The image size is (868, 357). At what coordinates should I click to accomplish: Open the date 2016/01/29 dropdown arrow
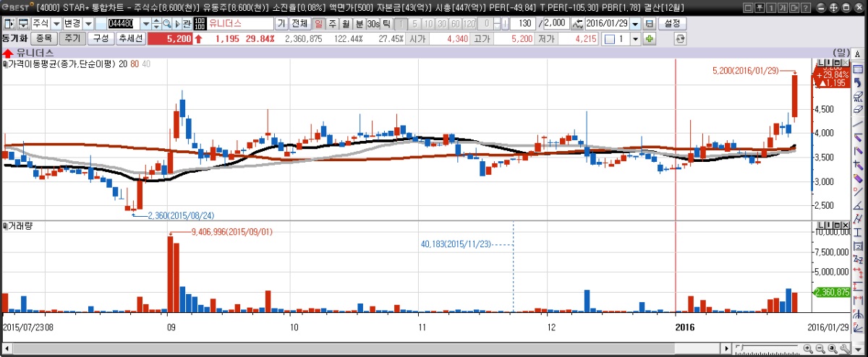click(x=635, y=24)
